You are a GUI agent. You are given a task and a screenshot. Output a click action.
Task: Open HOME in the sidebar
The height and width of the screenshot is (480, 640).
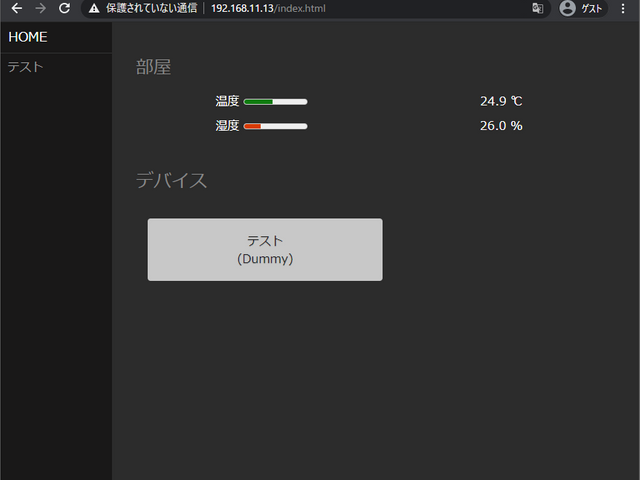click(x=56, y=37)
